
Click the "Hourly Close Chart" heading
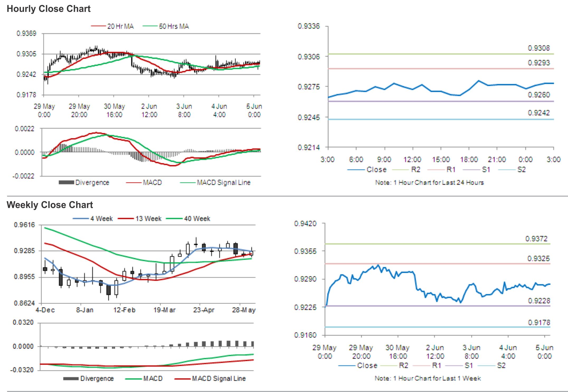coord(49,9)
